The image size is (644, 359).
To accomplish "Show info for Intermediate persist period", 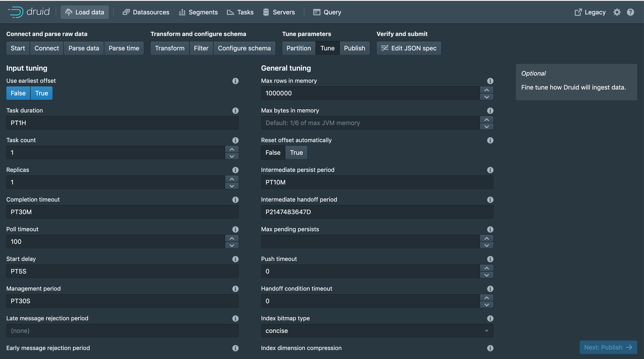I will pyautogui.click(x=490, y=170).
